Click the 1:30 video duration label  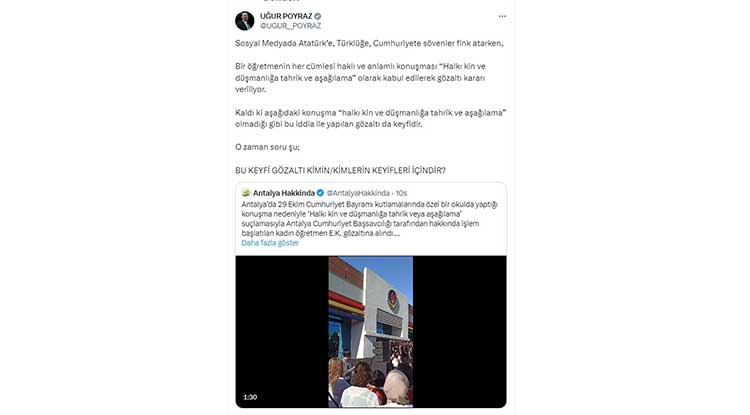250,397
